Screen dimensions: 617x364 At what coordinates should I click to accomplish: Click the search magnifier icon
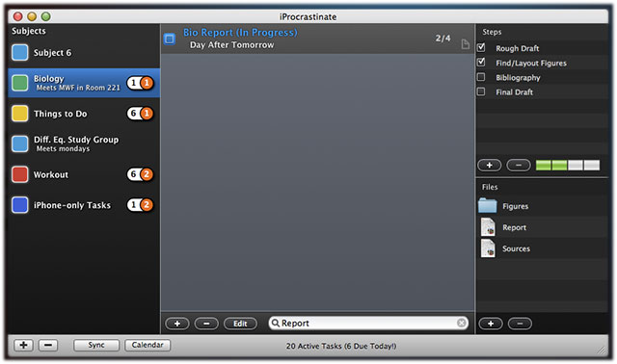pos(276,323)
